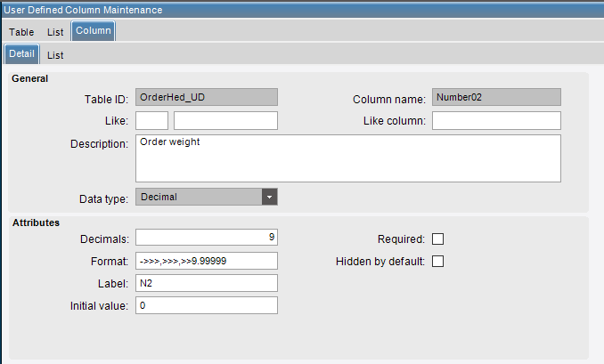Expand the Data type dropdown arrow
This screenshot has width=604, height=364.
(270, 197)
